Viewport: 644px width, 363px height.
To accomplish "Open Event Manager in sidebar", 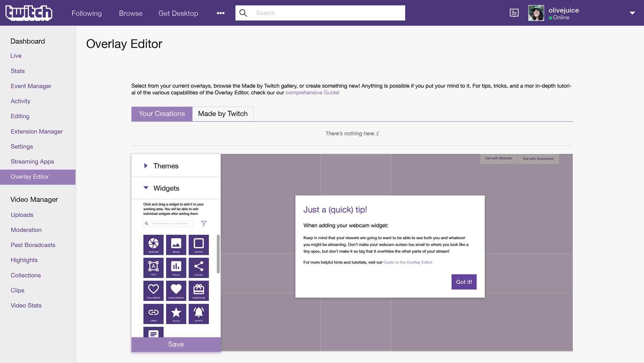I will click(x=31, y=86).
